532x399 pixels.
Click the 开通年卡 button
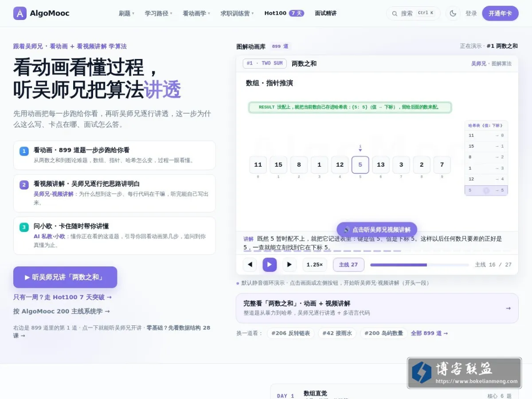(x=500, y=13)
